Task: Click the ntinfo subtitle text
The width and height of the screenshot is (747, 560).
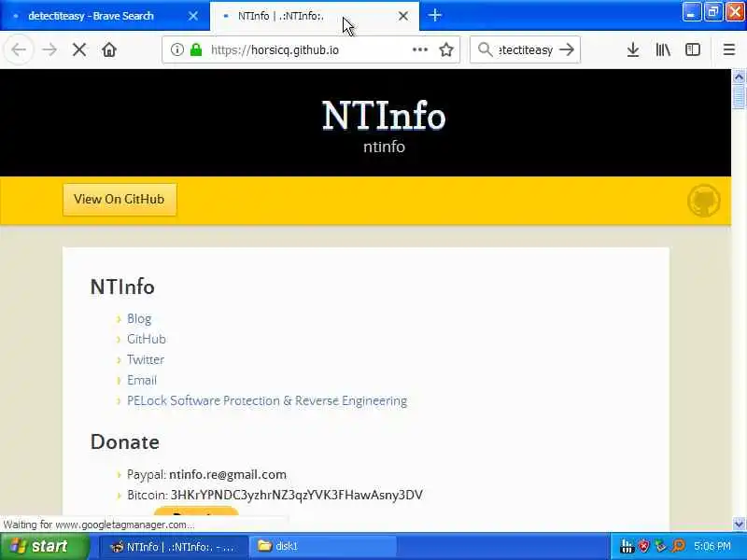Action: (384, 147)
